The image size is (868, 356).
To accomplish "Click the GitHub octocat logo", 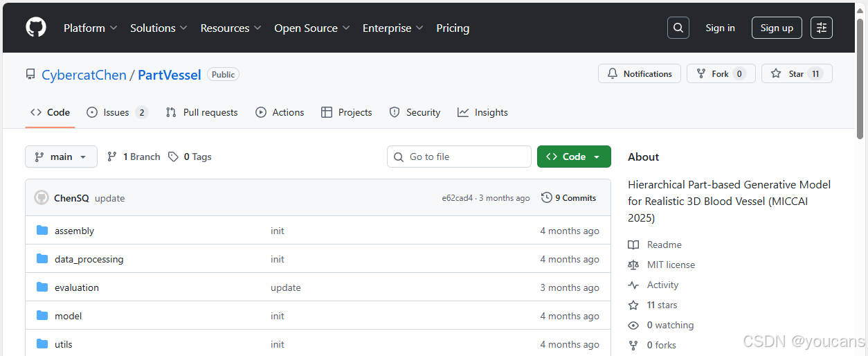I will point(36,28).
